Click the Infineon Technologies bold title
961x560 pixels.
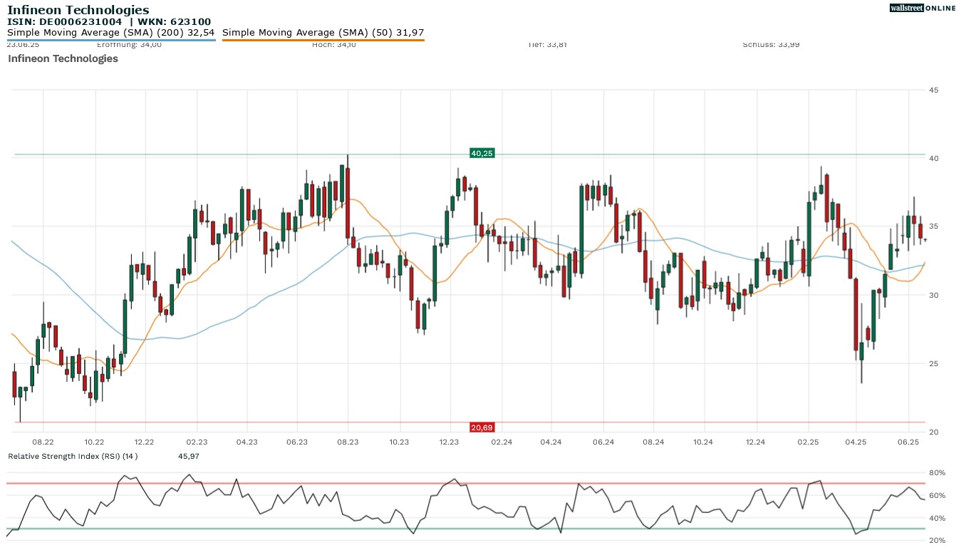point(78,10)
